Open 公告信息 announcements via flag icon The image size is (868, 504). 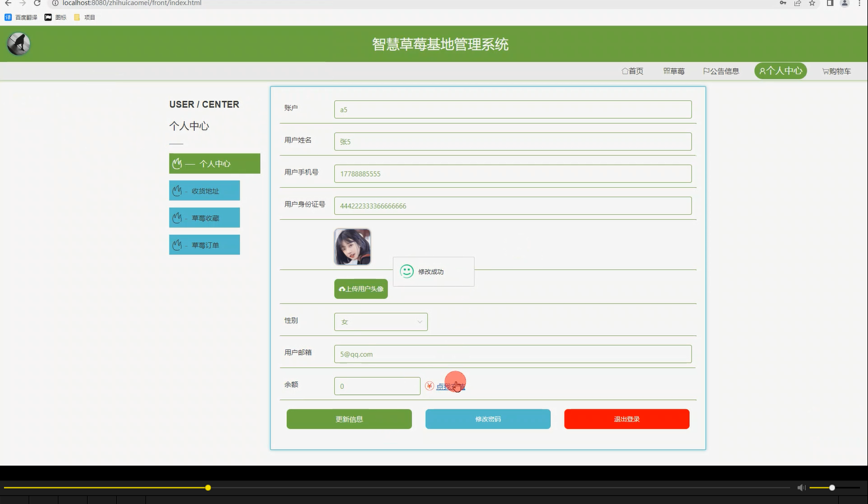pos(706,70)
